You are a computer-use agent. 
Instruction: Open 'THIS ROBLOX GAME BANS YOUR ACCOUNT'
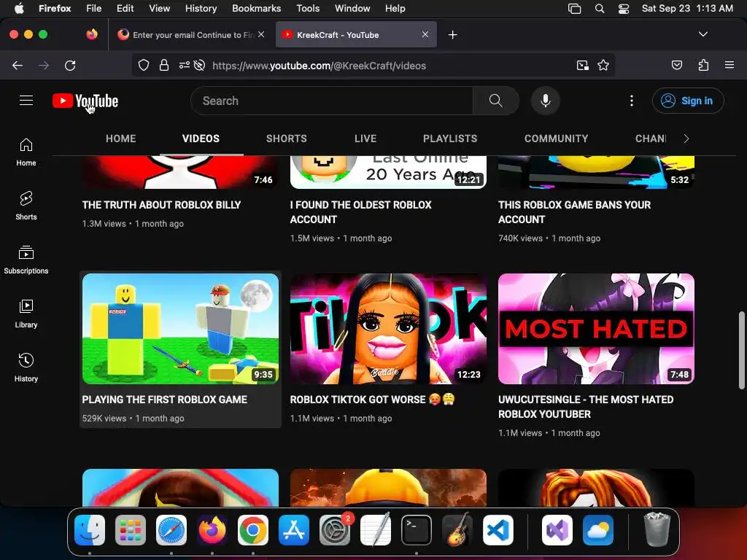(574, 212)
